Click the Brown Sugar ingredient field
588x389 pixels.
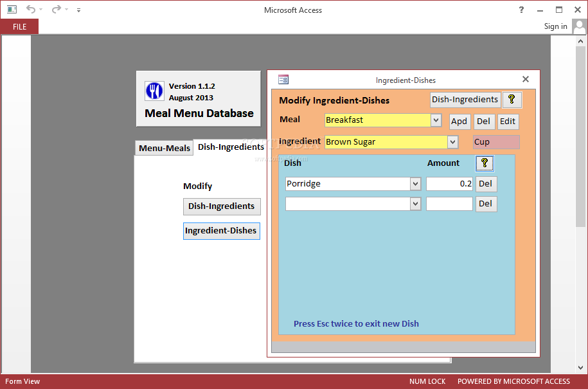386,142
